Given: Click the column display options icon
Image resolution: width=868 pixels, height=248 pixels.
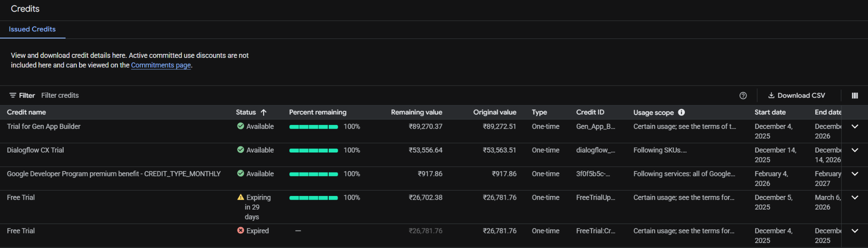Looking at the screenshot, I should click(x=854, y=95).
